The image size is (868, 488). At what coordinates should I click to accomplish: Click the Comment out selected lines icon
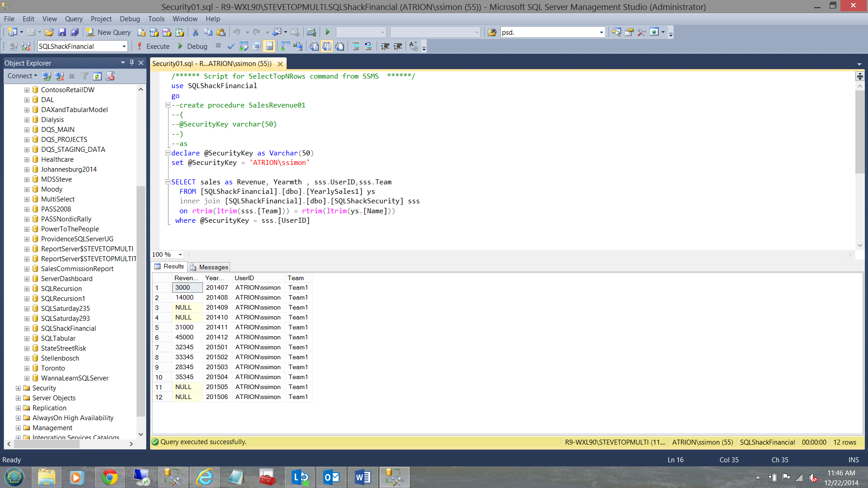[x=355, y=46]
